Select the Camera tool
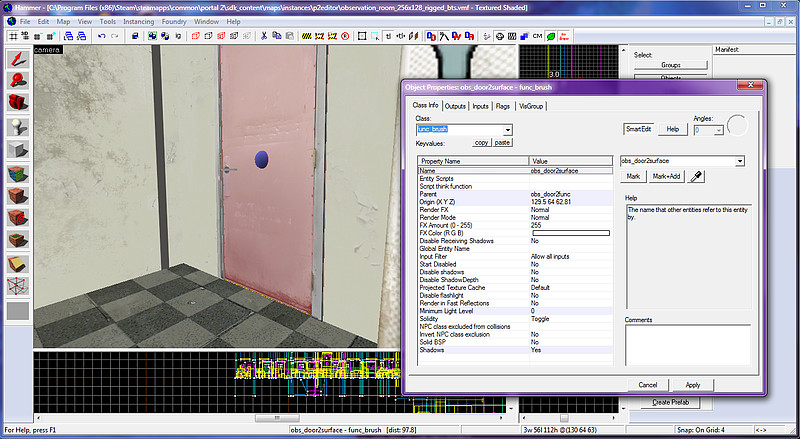Viewport: 800px width, 439px height. (x=18, y=102)
